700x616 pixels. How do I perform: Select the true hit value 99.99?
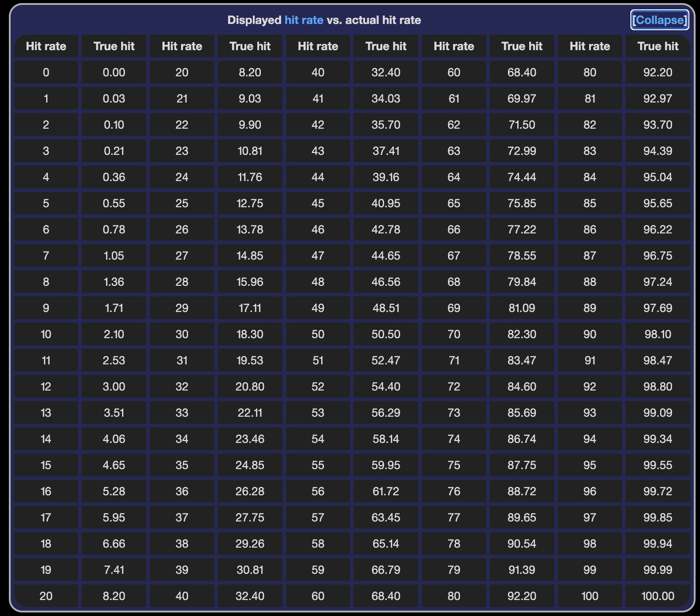658,570
